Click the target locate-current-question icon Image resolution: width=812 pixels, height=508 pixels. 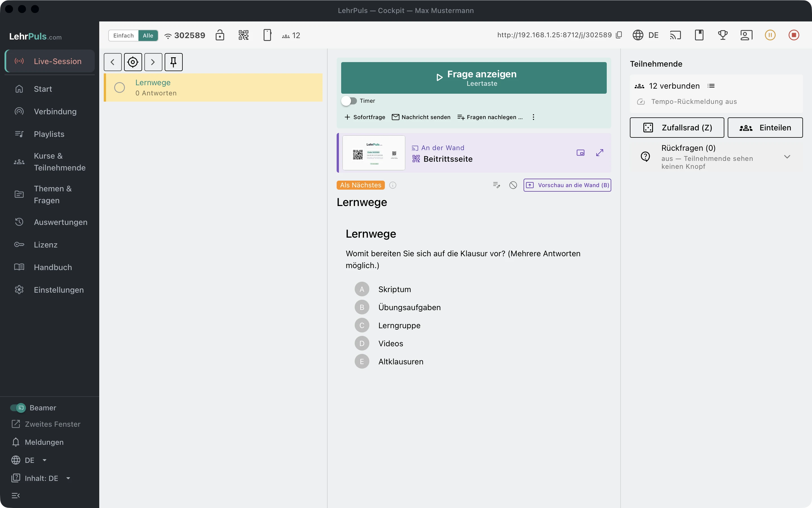133,62
